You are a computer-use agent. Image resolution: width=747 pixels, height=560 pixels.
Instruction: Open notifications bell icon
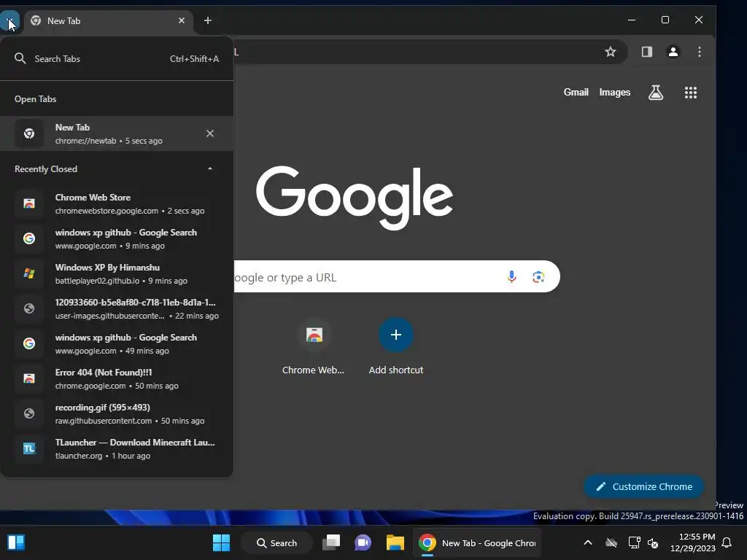(x=727, y=542)
